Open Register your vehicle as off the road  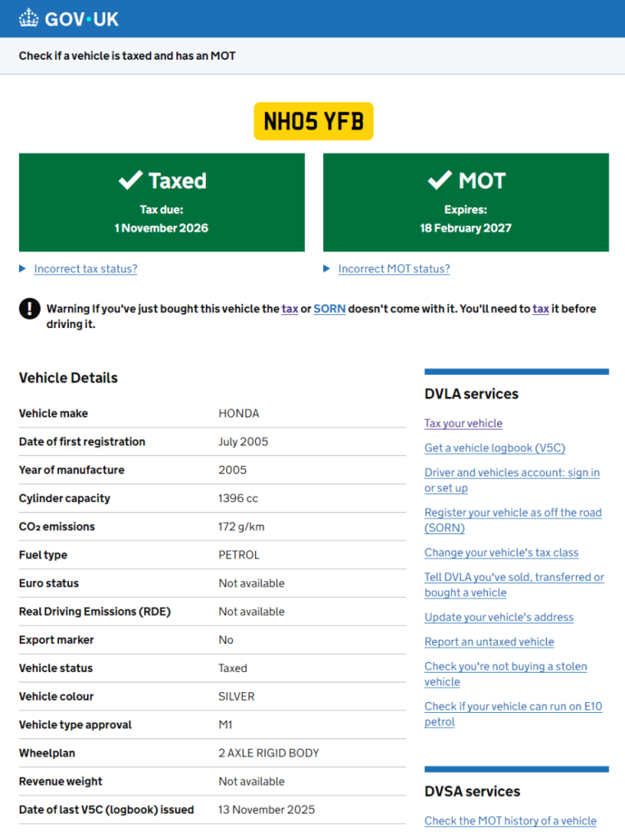pos(513,513)
